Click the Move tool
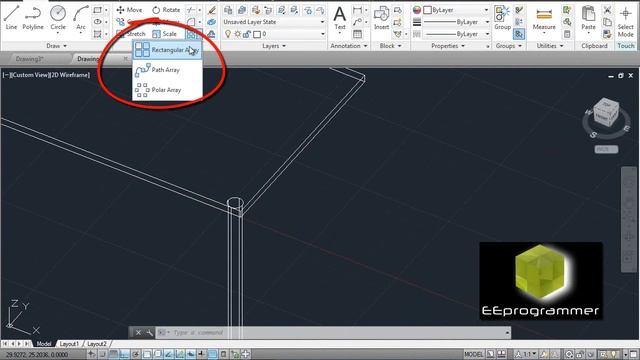Screen dimensions: 640x360 pos(129,10)
